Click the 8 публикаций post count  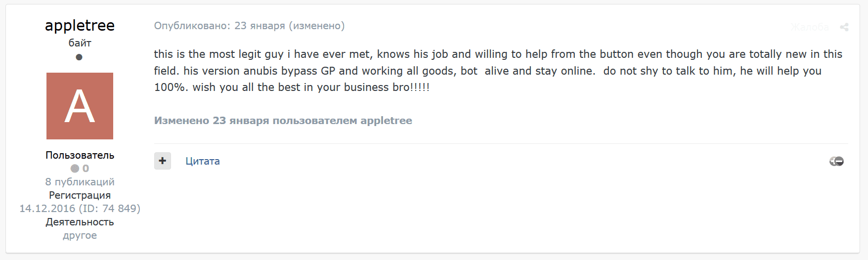coord(80,182)
